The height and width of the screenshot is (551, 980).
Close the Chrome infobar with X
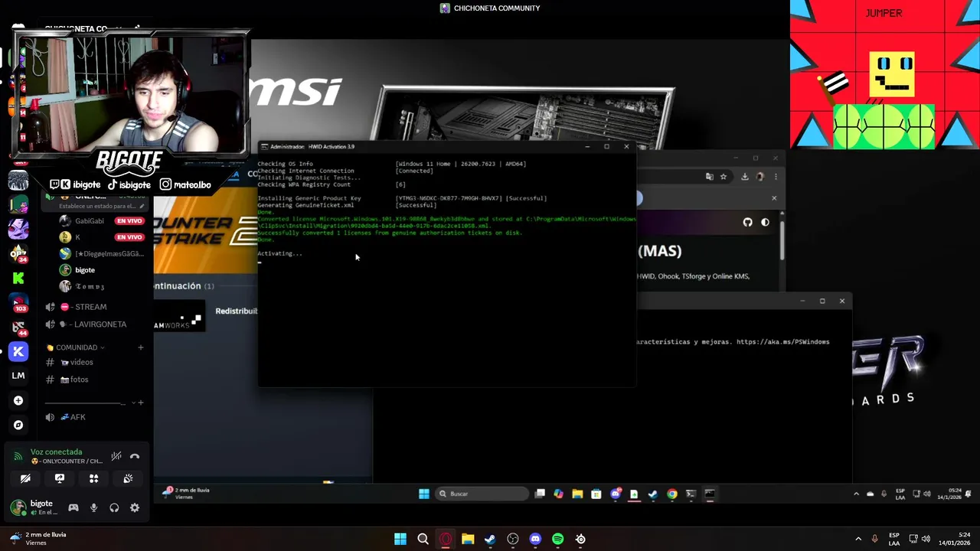click(x=773, y=198)
